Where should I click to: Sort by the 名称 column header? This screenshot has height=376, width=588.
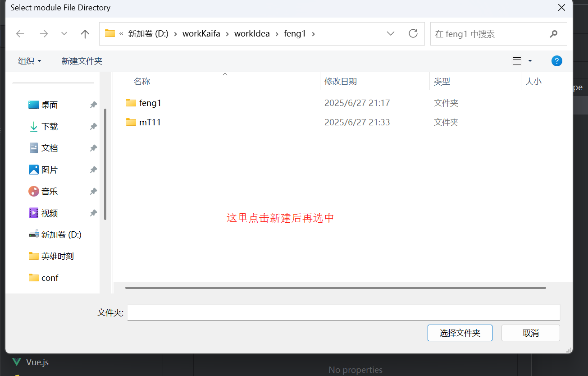coord(142,82)
